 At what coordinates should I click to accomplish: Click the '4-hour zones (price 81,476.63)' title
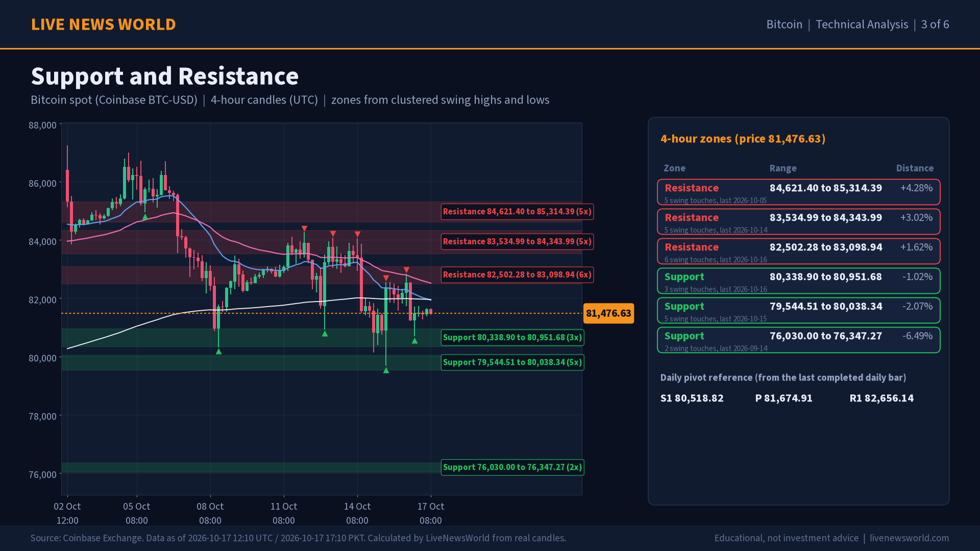click(743, 139)
